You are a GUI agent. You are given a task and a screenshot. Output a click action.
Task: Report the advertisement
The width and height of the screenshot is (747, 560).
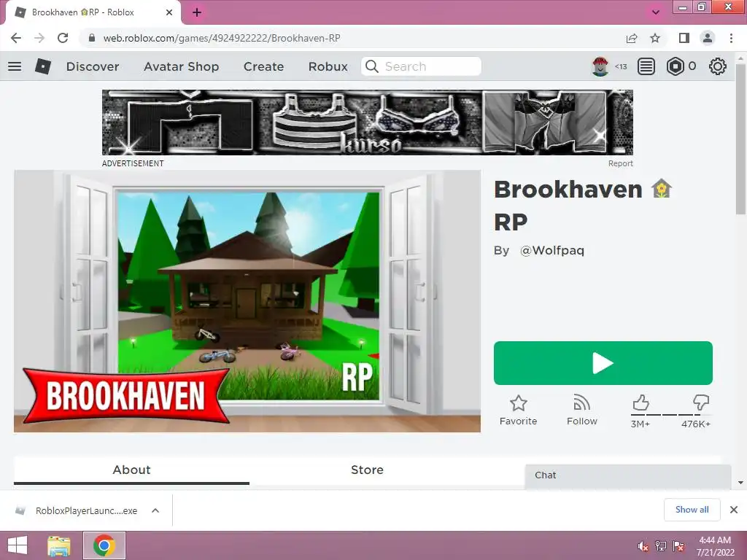point(620,163)
